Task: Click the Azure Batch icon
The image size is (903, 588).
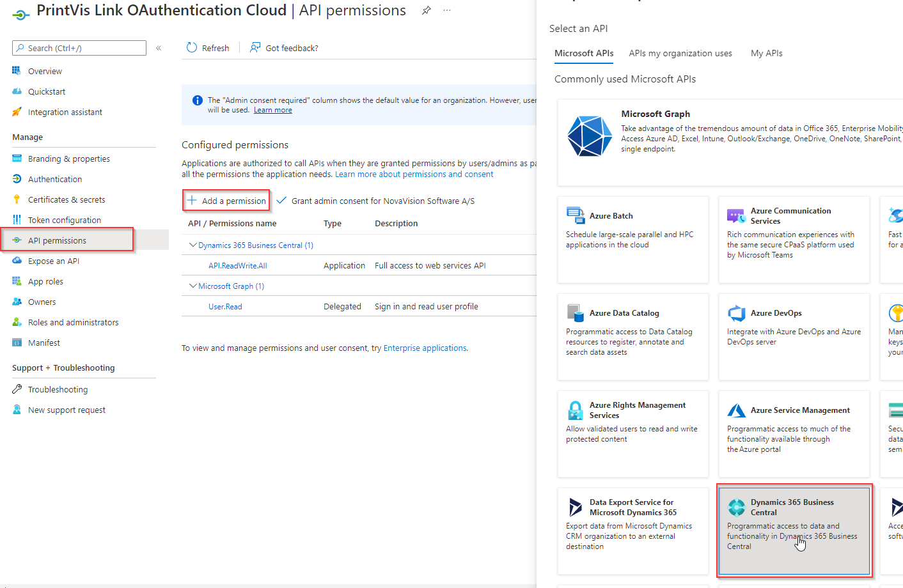Action: [x=575, y=215]
